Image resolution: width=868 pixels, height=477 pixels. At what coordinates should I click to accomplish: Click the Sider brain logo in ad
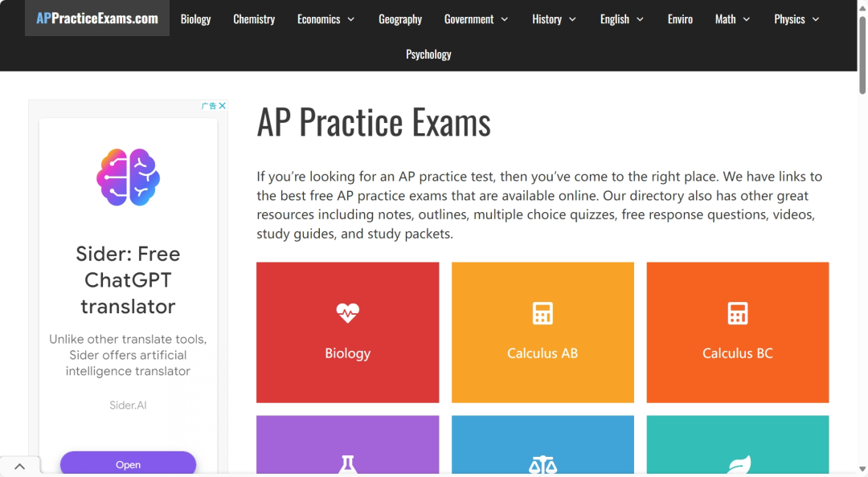[x=128, y=177]
